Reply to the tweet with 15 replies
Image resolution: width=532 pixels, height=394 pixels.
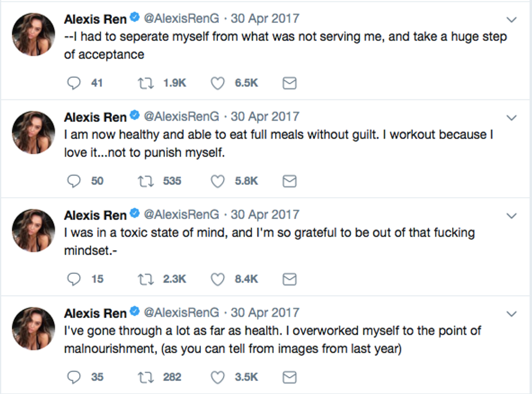tap(74, 279)
